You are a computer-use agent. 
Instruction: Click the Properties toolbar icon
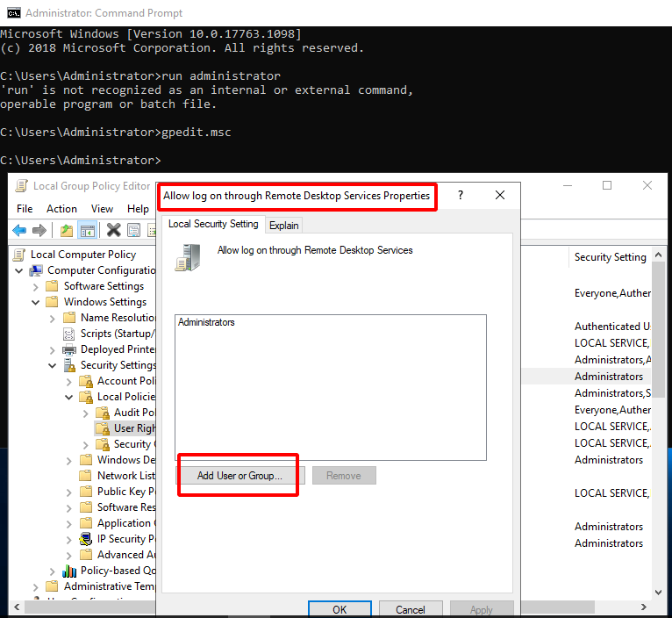point(134,230)
